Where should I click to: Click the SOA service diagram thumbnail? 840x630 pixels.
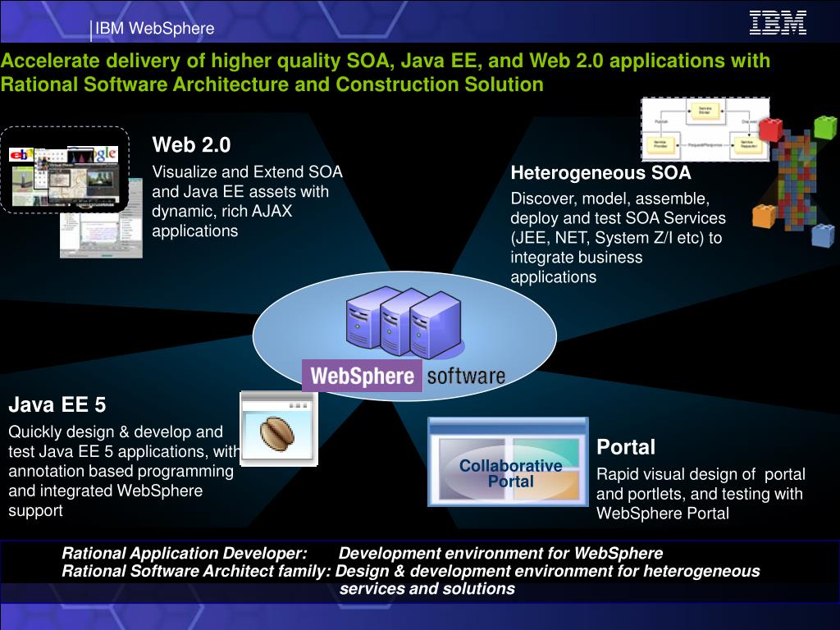pos(705,129)
